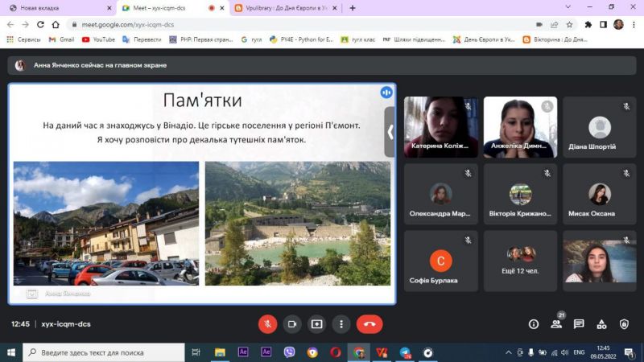644x362 pixels.
Task: Bookmark this page with star icon
Action: (x=569, y=25)
